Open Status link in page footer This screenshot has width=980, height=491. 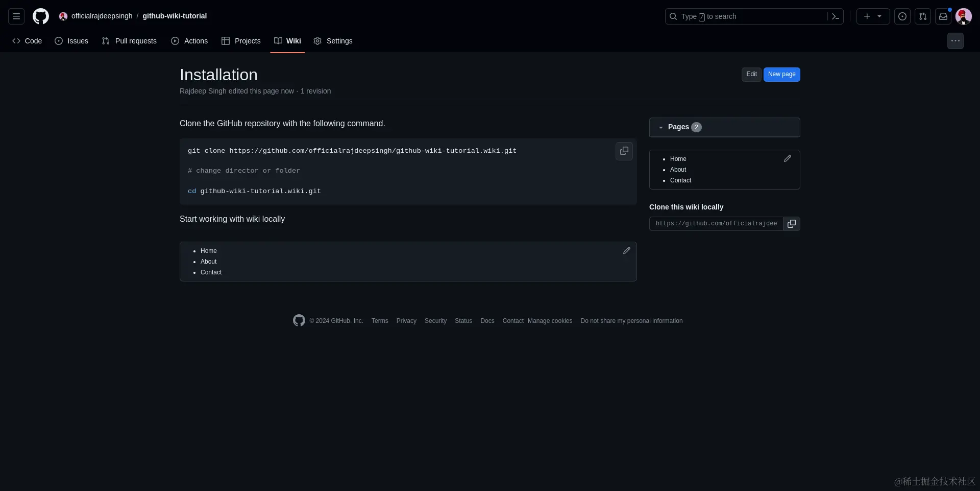point(463,321)
